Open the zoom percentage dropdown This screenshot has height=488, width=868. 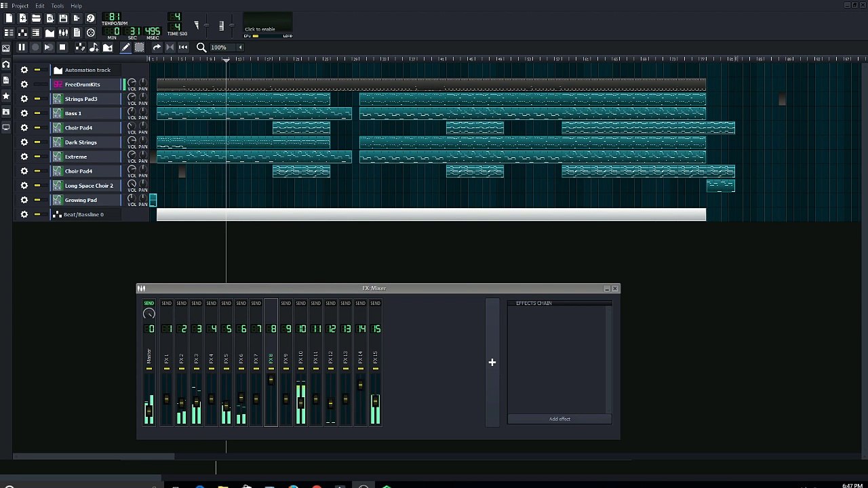click(x=239, y=47)
